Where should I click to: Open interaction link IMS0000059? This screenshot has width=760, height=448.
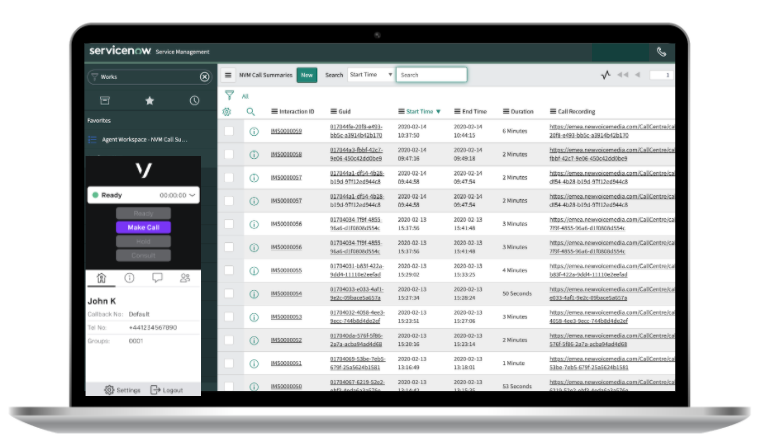(286, 131)
